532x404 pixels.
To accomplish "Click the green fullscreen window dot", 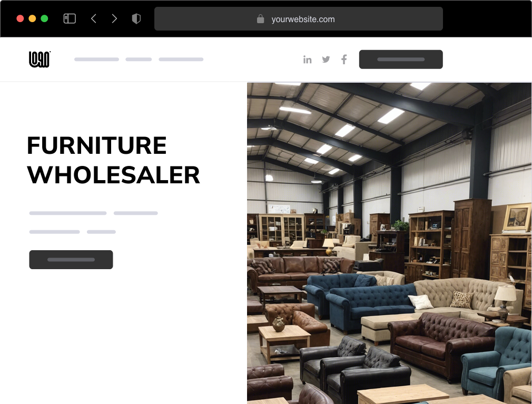I will tap(44, 18).
